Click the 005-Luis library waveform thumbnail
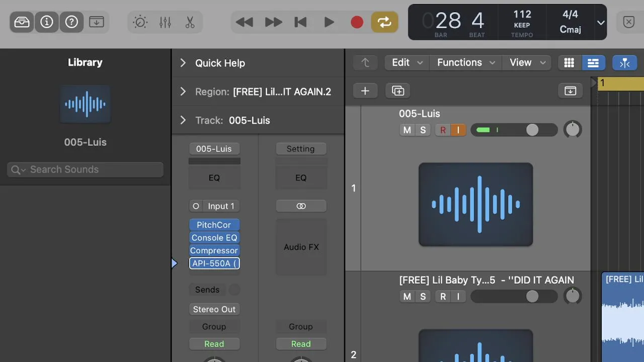Viewport: 644px width, 362px height. point(85,104)
